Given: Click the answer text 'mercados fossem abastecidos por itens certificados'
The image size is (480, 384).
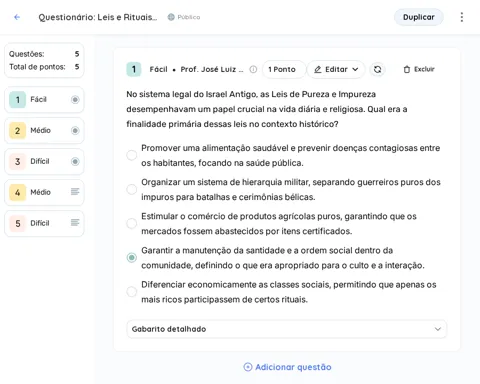Looking at the screenshot, I should (247, 231).
